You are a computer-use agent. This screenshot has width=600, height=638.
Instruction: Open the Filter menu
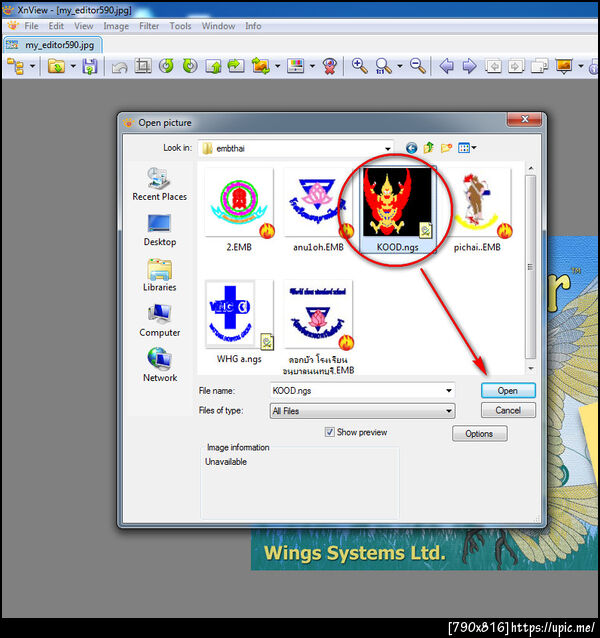coord(149,26)
